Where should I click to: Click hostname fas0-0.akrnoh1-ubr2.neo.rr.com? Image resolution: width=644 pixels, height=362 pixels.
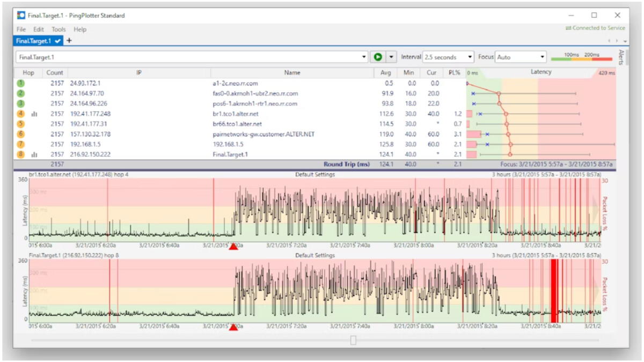255,93
